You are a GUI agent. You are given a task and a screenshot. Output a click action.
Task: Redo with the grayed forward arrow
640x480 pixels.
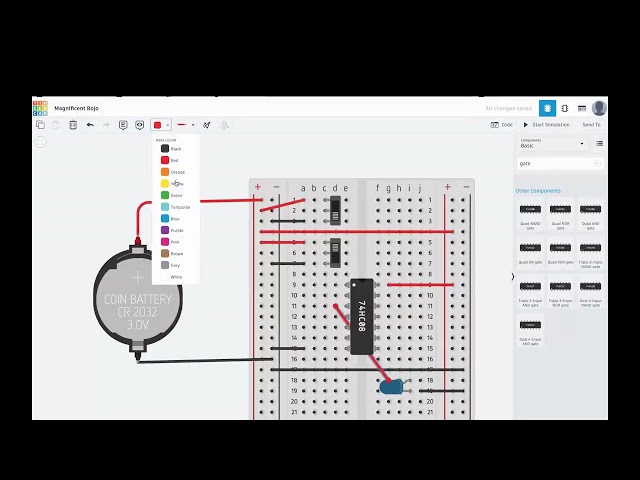point(106,125)
